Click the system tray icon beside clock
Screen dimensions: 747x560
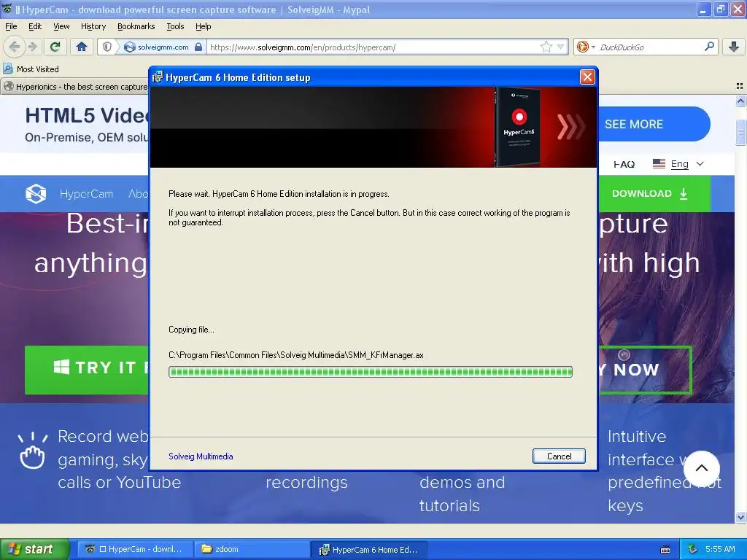pyautogui.click(x=692, y=549)
